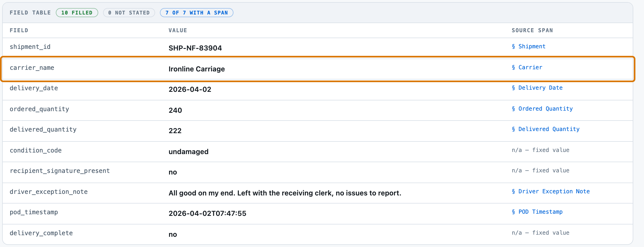644x247 pixels.
Task: Click the driver_exception_note value text
Action: (x=285, y=193)
